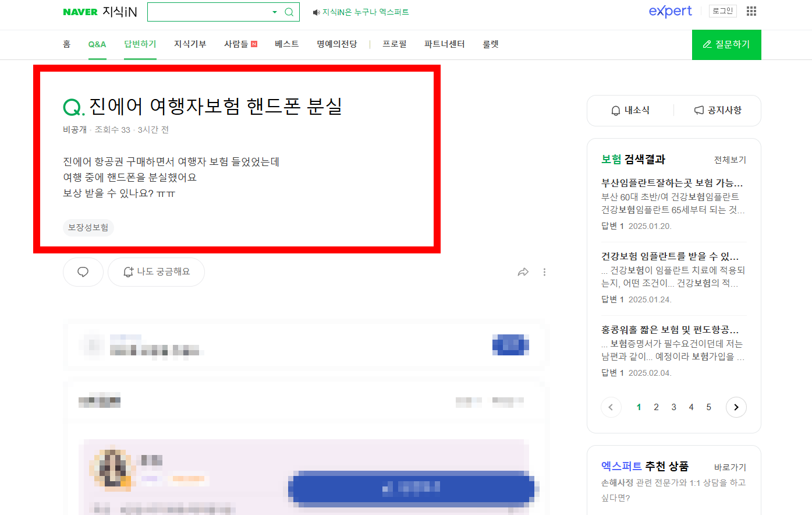Screen dimensions: 812x515
Task: Click 전체보기 in 보험 검색결과
Action: click(x=730, y=160)
